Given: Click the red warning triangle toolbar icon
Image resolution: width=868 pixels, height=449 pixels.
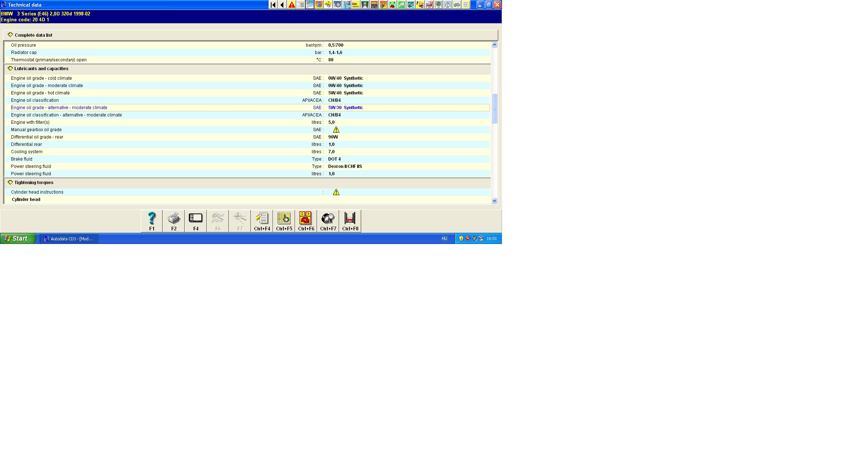Looking at the screenshot, I should pos(291,5).
